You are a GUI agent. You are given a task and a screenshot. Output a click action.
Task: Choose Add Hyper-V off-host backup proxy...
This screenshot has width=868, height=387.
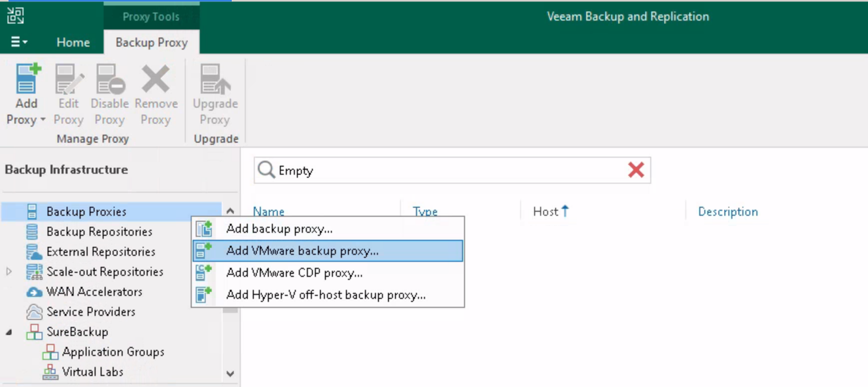[x=328, y=295]
